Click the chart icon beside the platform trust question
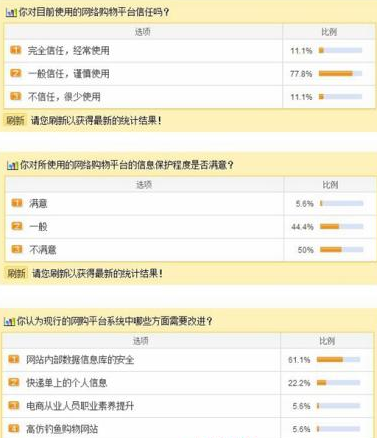 click(x=11, y=13)
